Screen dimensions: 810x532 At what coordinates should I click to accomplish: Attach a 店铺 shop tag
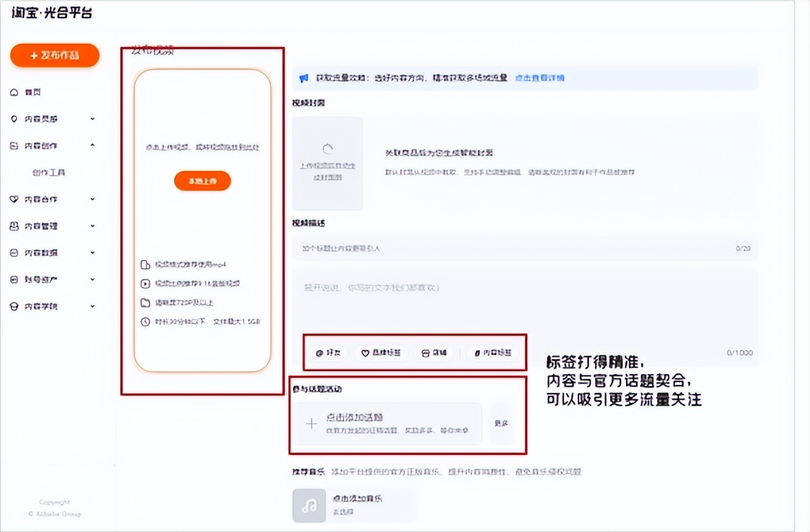[x=433, y=352]
